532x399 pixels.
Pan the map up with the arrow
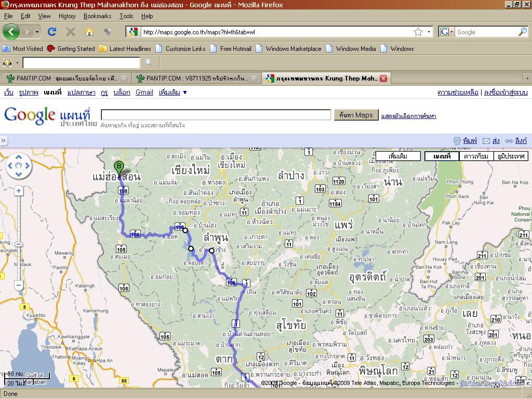point(19,157)
